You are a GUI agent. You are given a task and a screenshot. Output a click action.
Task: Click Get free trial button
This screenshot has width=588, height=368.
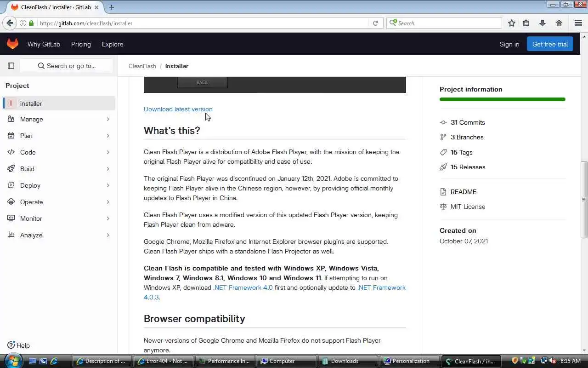550,44
